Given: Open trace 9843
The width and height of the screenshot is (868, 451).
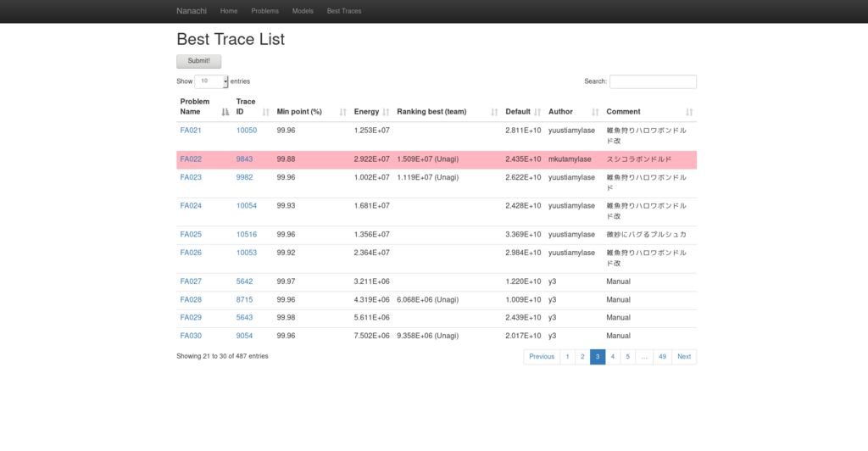Looking at the screenshot, I should click(244, 159).
